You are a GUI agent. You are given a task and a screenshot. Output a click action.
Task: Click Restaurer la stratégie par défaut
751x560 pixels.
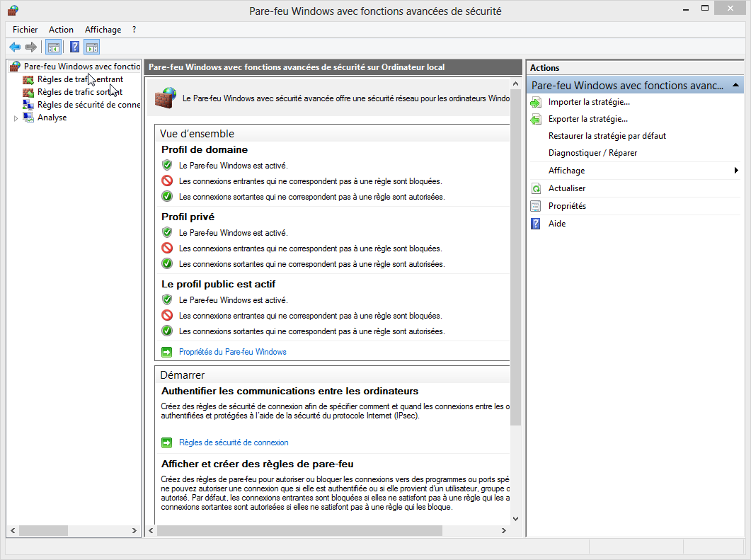pos(607,136)
